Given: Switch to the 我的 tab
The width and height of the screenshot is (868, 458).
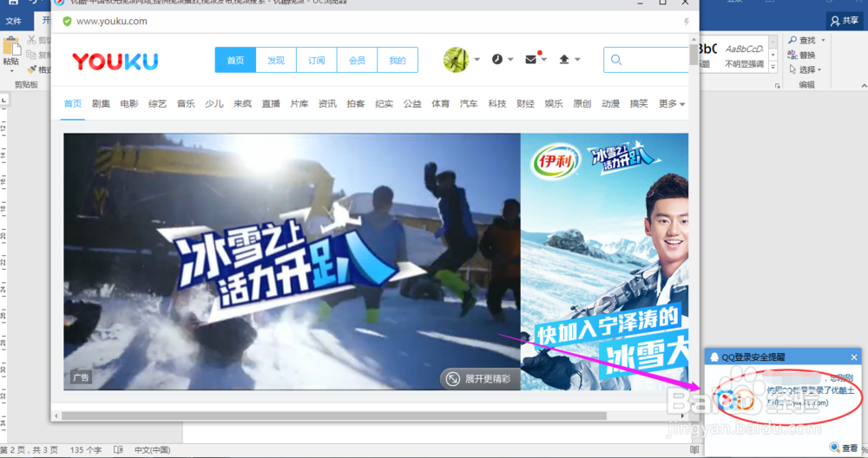Looking at the screenshot, I should click(x=397, y=60).
